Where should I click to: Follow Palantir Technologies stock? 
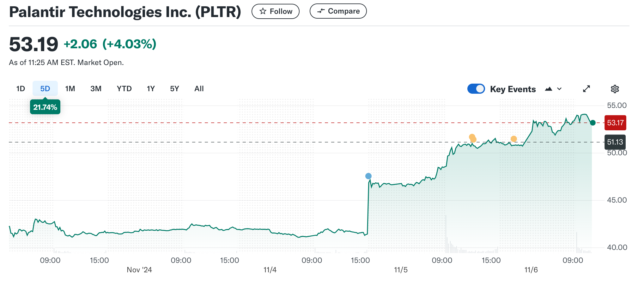276,11
